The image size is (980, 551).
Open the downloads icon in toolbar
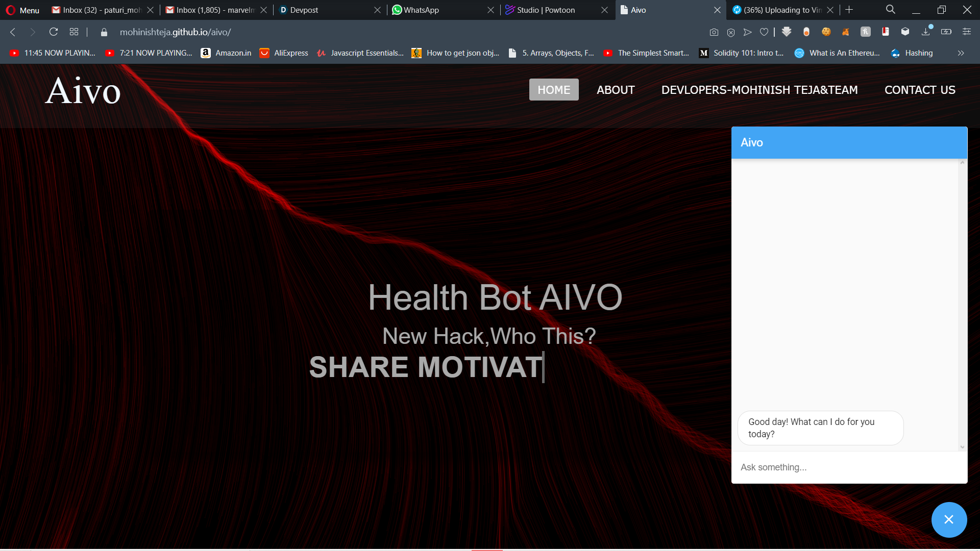(925, 32)
